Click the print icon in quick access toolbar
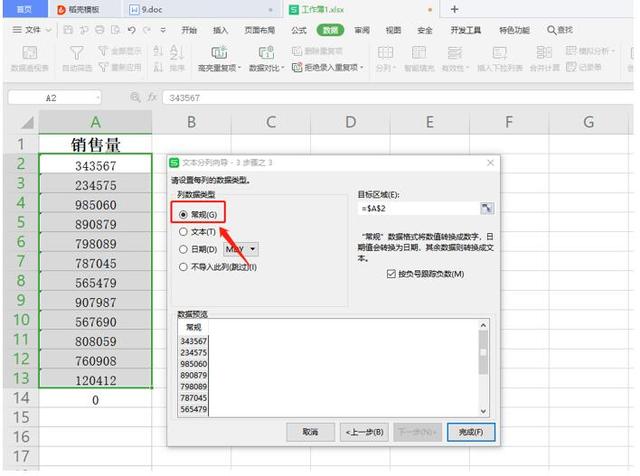640x476 pixels. pyautogui.click(x=100, y=30)
